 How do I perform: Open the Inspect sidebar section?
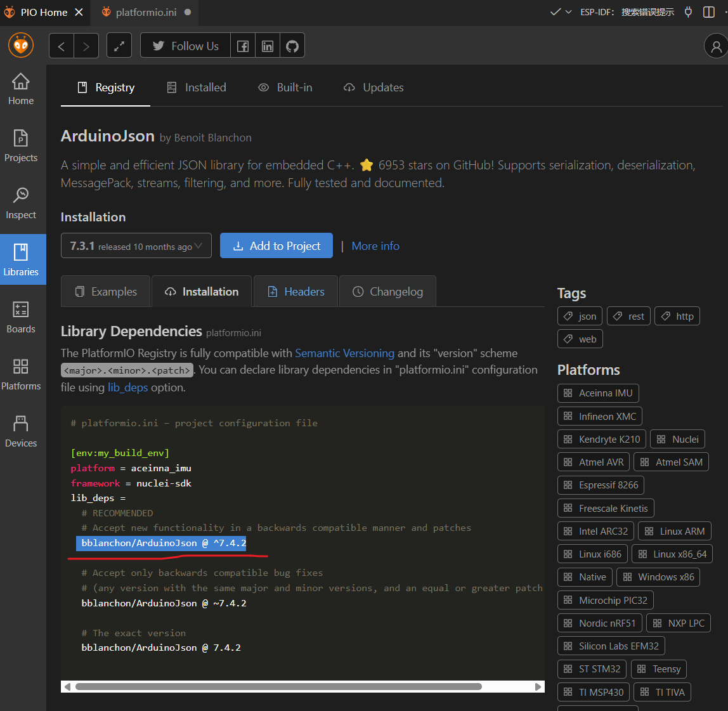(21, 204)
